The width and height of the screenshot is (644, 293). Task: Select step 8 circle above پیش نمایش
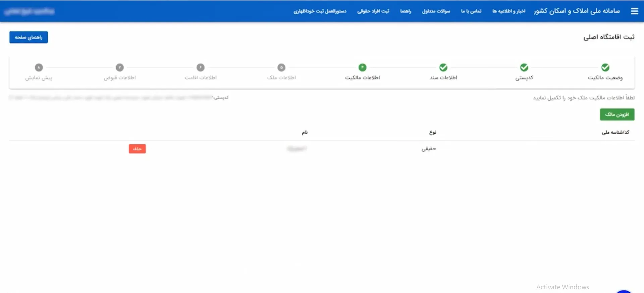(39, 67)
